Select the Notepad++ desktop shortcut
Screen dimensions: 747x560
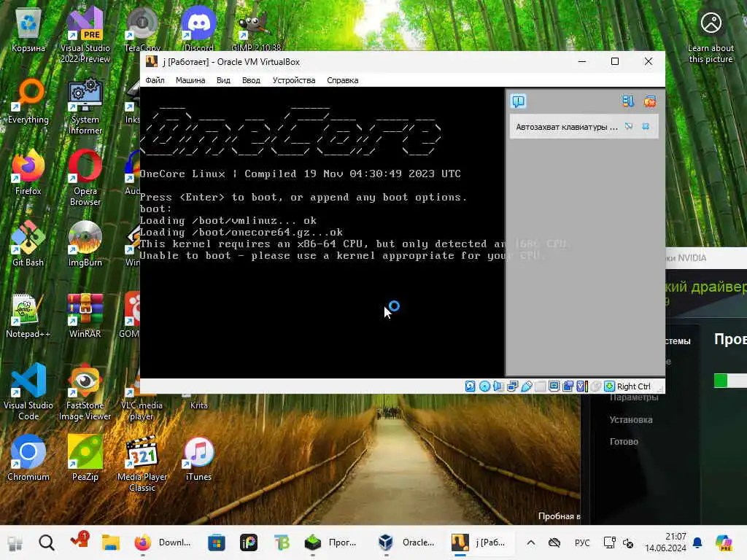tap(28, 315)
